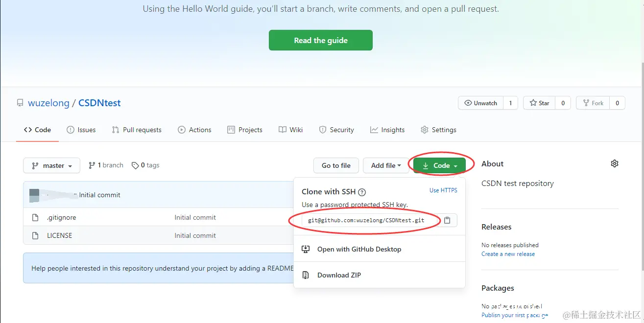The height and width of the screenshot is (323, 644).
Task: Switch to the Pull requests tab
Action: tap(137, 130)
